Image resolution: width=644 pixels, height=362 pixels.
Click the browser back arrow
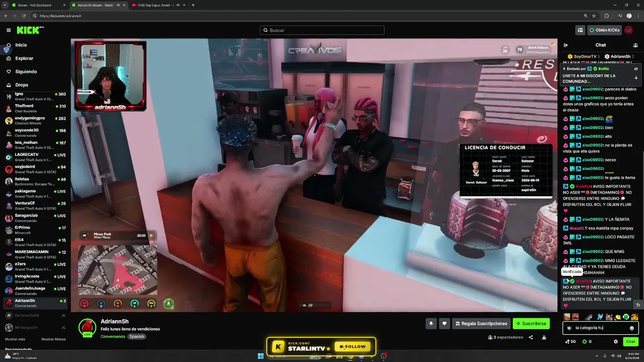tap(6, 16)
